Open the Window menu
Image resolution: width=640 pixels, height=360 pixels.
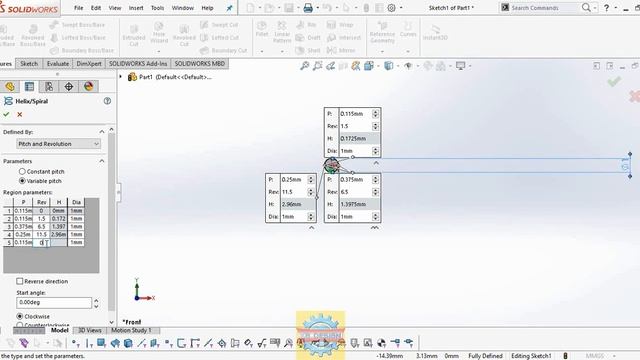[182, 8]
